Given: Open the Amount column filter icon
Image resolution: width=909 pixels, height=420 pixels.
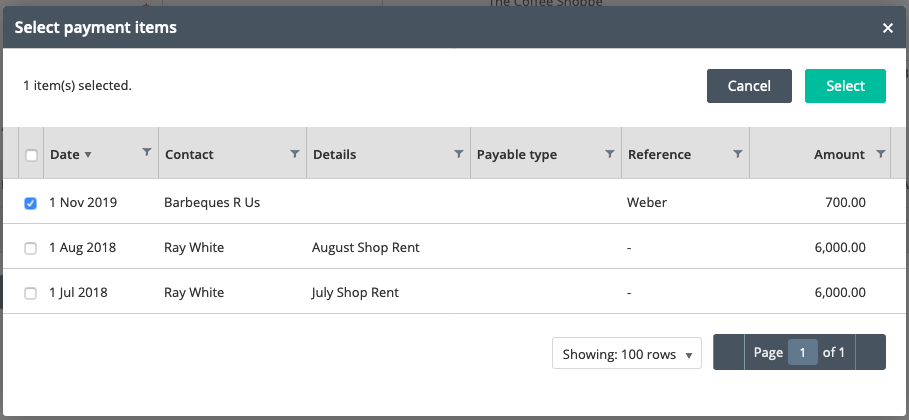Looking at the screenshot, I should click(881, 154).
